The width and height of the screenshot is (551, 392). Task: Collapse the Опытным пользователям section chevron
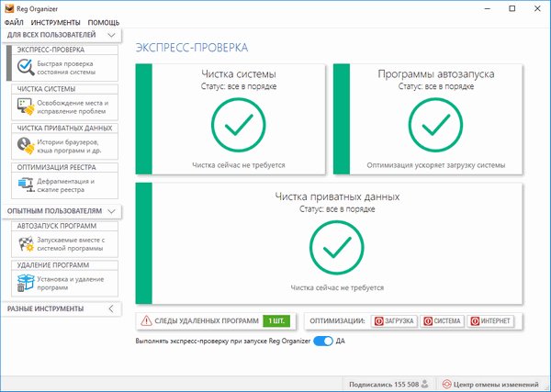(111, 211)
